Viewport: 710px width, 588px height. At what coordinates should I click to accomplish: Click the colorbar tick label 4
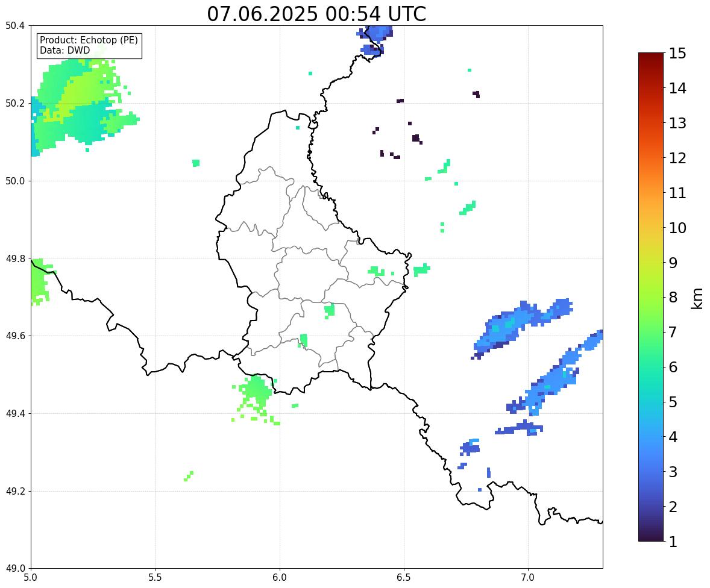tap(673, 437)
